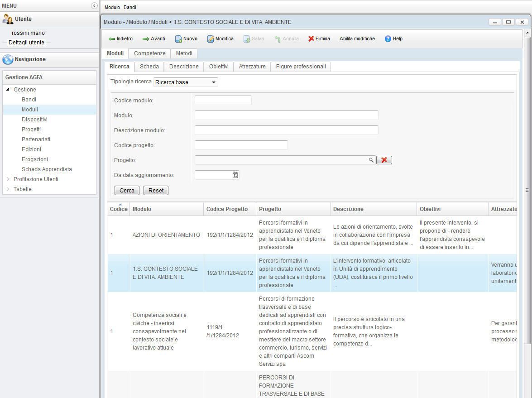The image size is (532, 398).
Task: Click the Indietro back arrow button
Action: (x=120, y=39)
